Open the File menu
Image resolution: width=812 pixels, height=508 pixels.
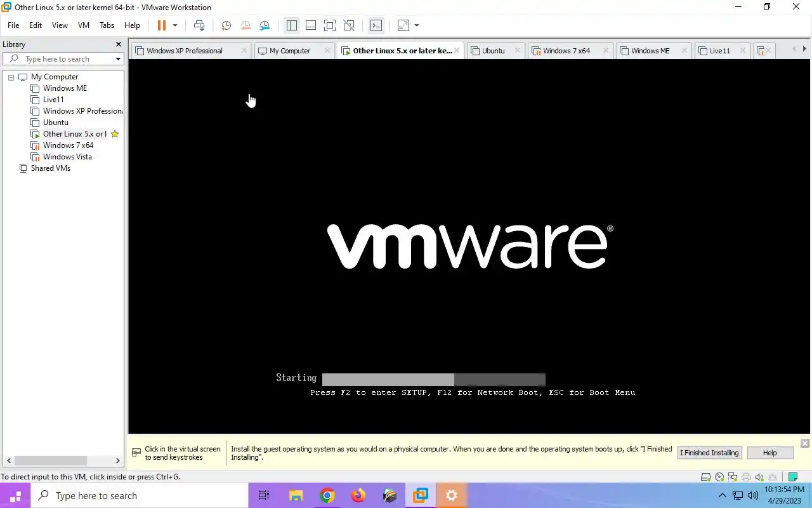13,25
